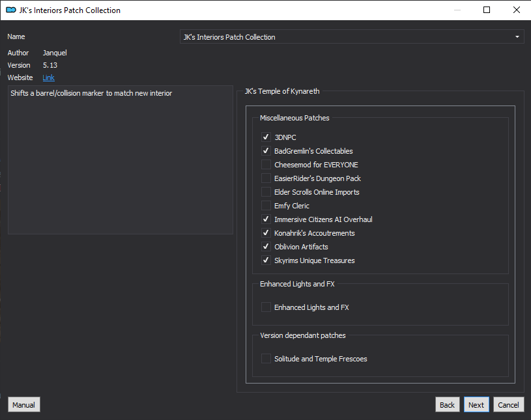Disable Immersive Citizens AI Overhaul patch

(x=266, y=219)
